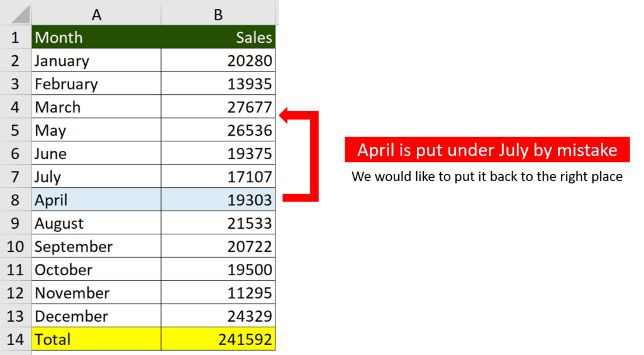Image resolution: width=644 pixels, height=355 pixels.
Task: Select the March cell
Action: point(96,107)
